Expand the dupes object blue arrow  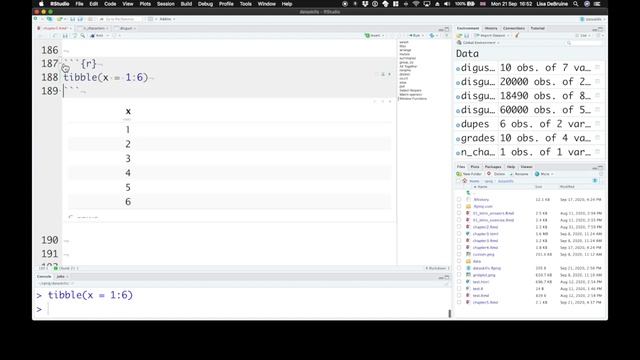[458, 125]
